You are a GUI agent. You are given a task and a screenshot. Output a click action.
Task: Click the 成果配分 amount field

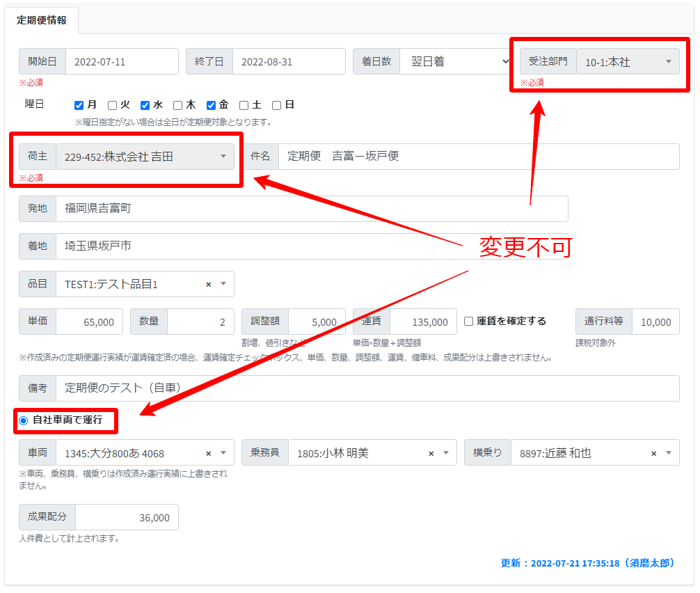pos(127,517)
